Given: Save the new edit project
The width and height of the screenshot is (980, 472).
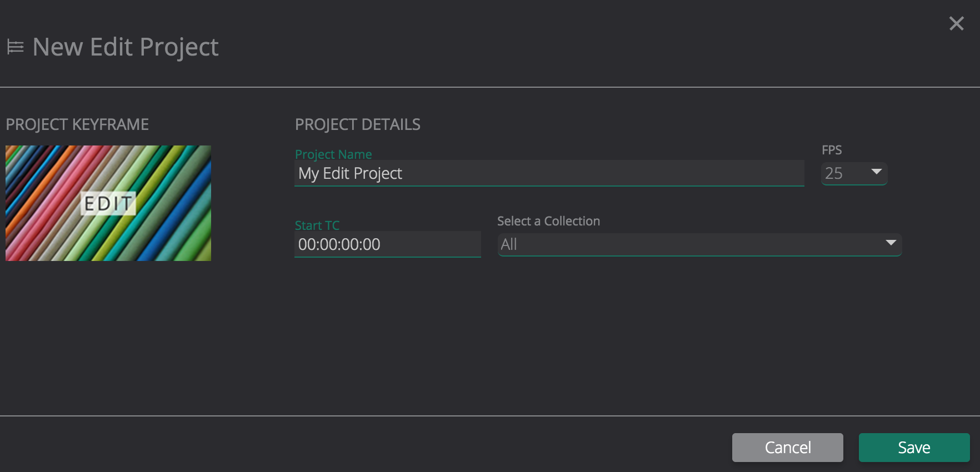Looking at the screenshot, I should (914, 448).
